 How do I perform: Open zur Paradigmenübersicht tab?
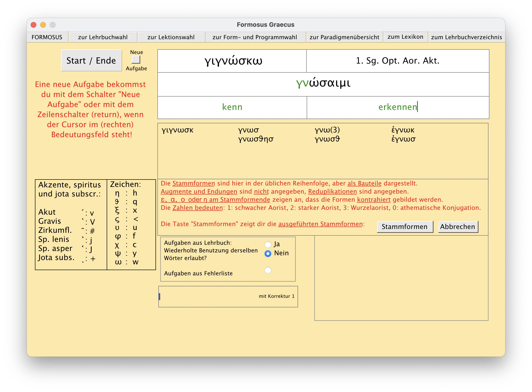pyautogui.click(x=344, y=37)
